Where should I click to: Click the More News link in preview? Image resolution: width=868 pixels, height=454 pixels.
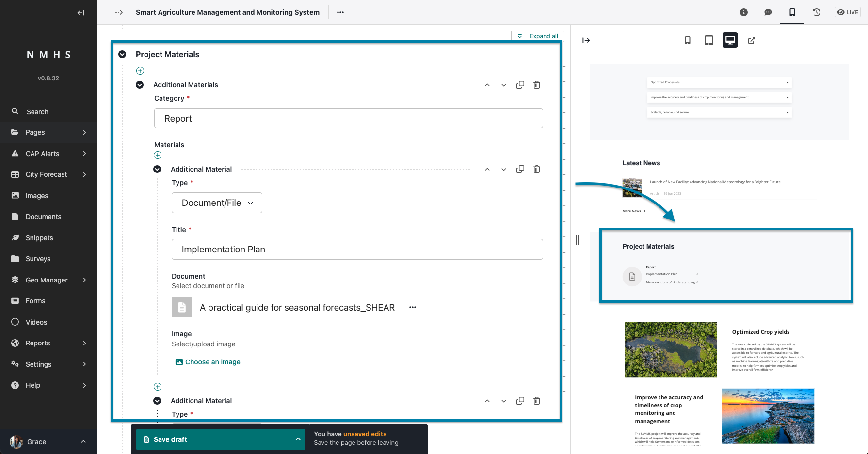pos(634,211)
